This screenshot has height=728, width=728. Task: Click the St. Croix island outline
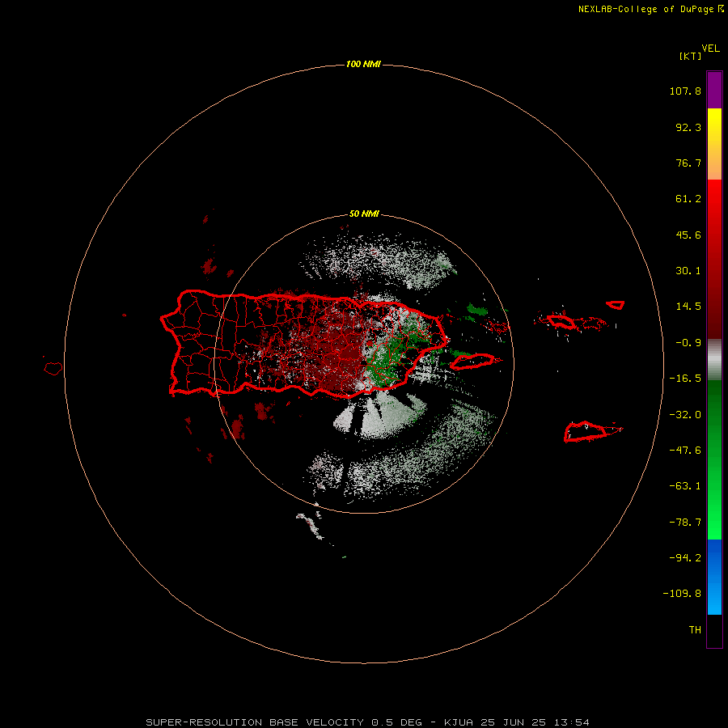tap(587, 432)
